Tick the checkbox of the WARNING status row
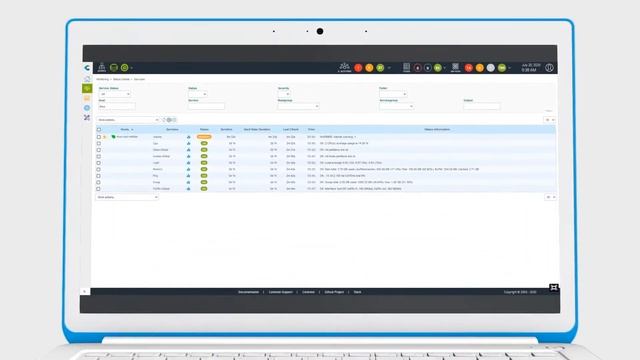The width and height of the screenshot is (640, 360). click(99, 137)
